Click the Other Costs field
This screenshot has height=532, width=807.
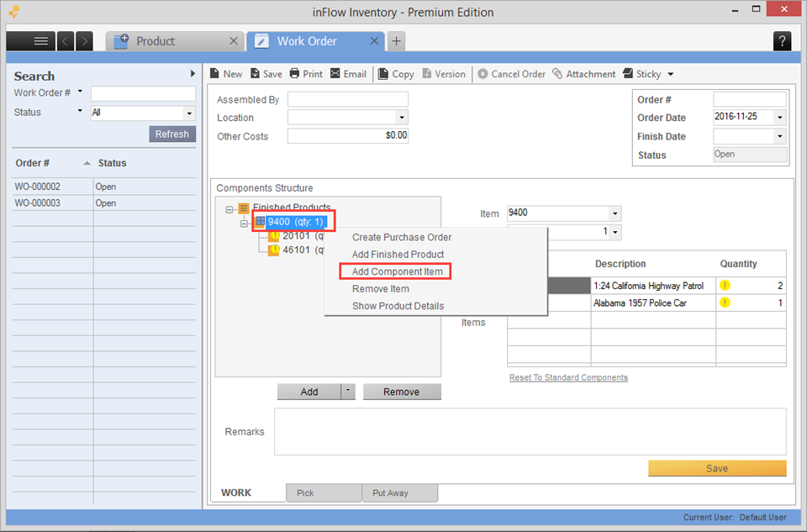tap(348, 136)
